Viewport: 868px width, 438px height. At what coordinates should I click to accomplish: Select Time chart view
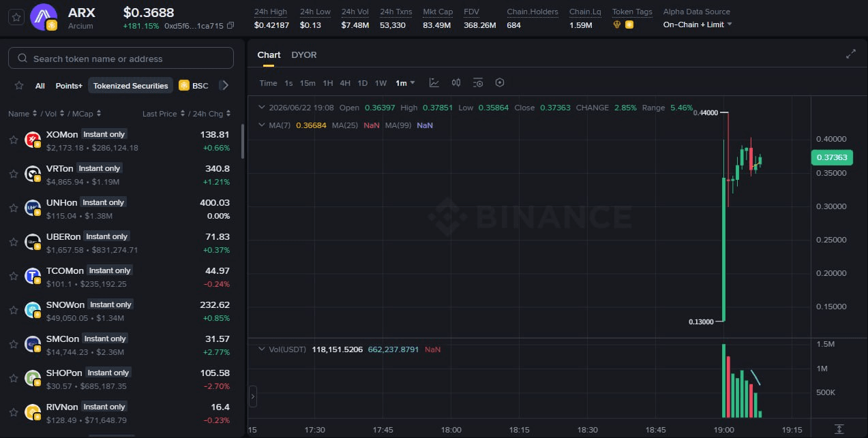point(268,83)
